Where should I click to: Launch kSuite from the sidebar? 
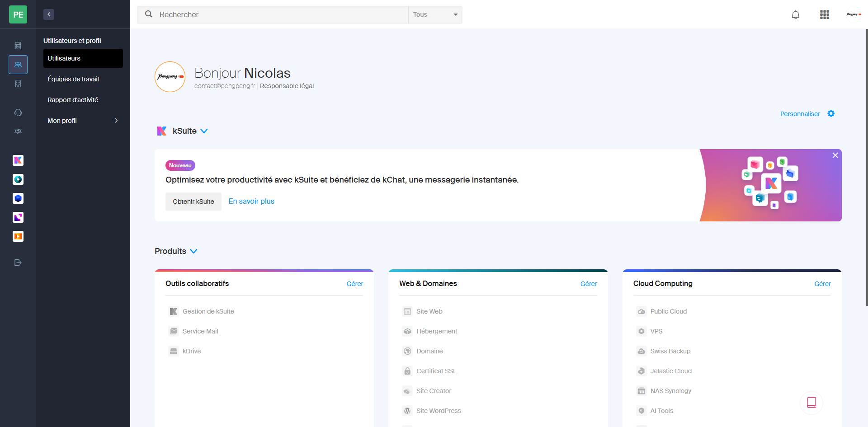[x=18, y=160]
